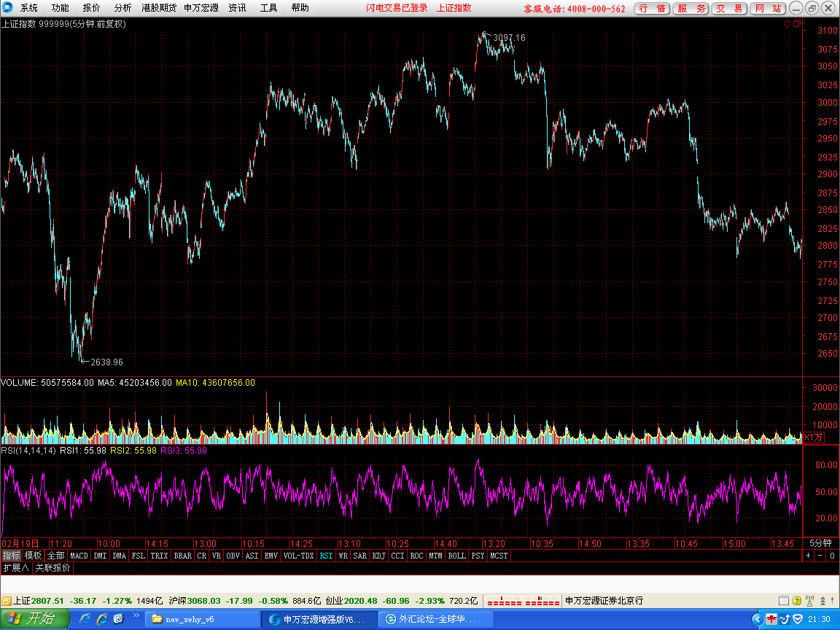Screen dimensions: 840x630
Task: Switch indicator to KDJ
Action: point(378,556)
